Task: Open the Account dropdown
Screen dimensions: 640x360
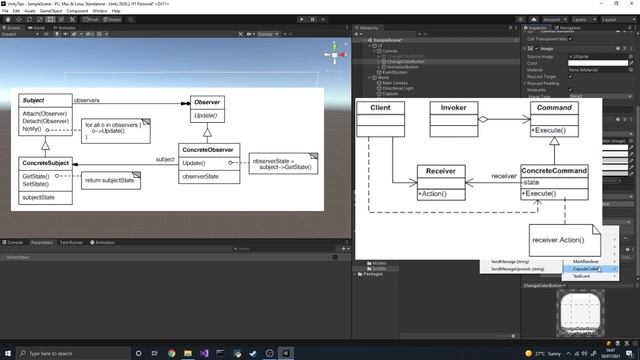Action: [x=554, y=20]
